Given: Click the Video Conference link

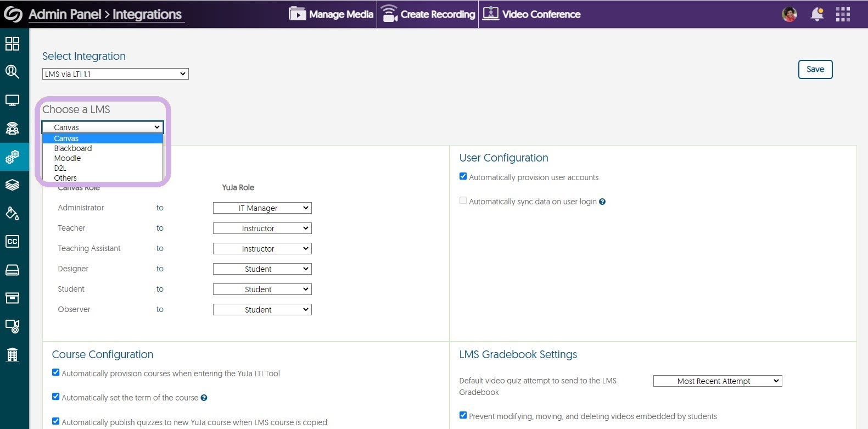Looking at the screenshot, I should [531, 14].
